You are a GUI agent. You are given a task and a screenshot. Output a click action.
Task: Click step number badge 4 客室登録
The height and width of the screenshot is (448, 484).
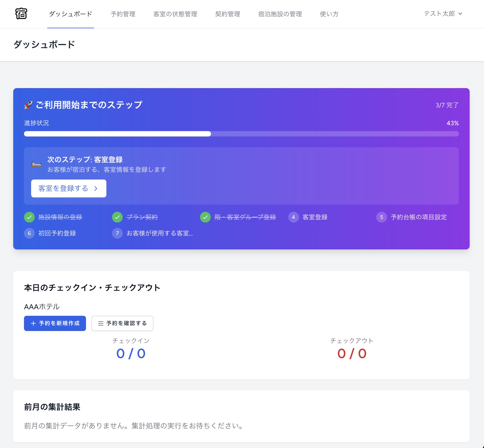[293, 217]
